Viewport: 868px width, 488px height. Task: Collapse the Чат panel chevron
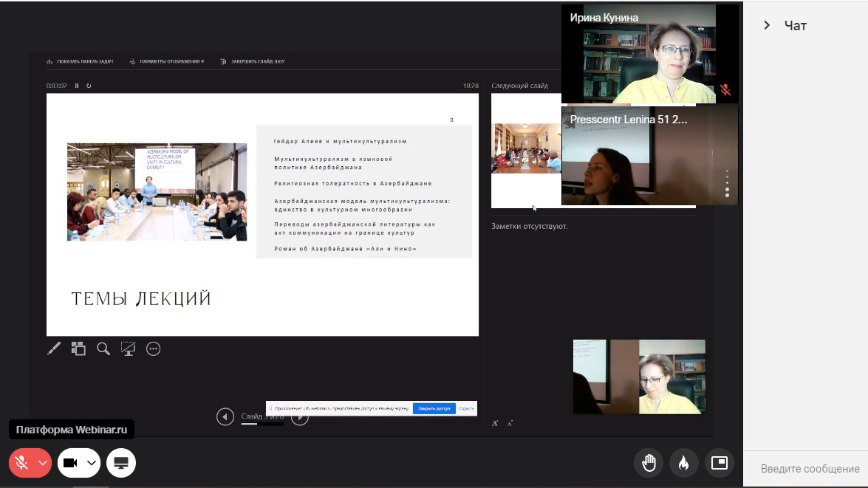(767, 25)
